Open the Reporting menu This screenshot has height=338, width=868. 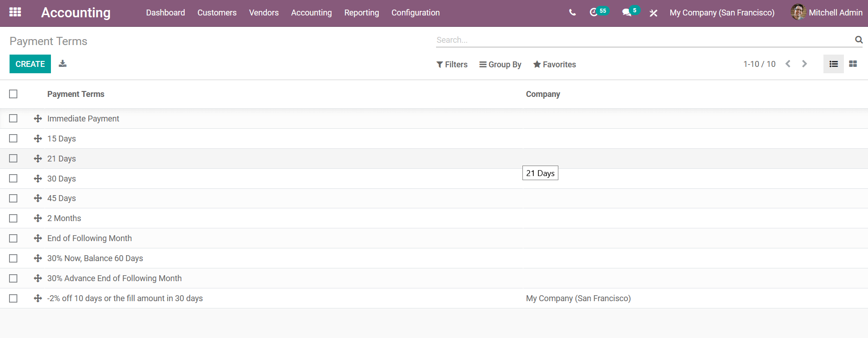[x=361, y=13]
